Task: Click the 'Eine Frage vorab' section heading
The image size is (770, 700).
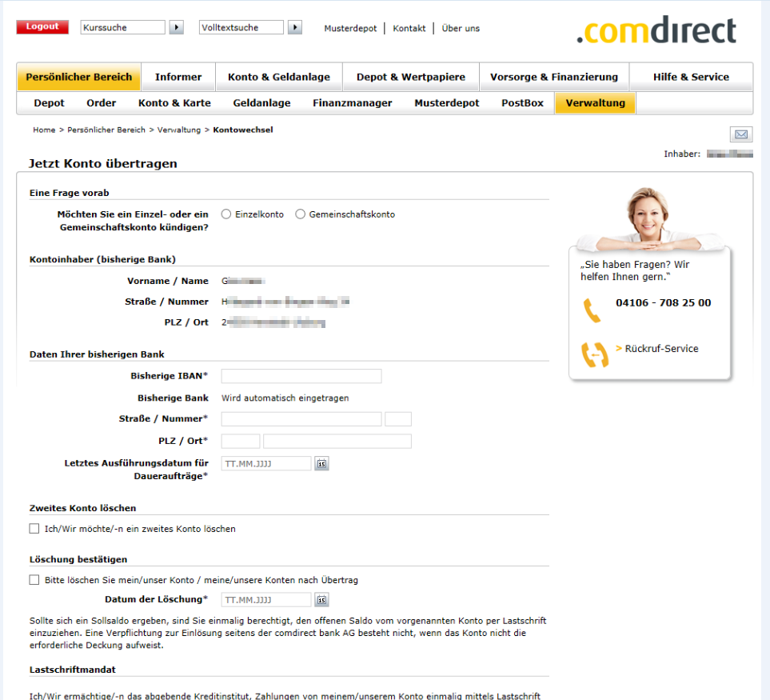Action: point(70,193)
